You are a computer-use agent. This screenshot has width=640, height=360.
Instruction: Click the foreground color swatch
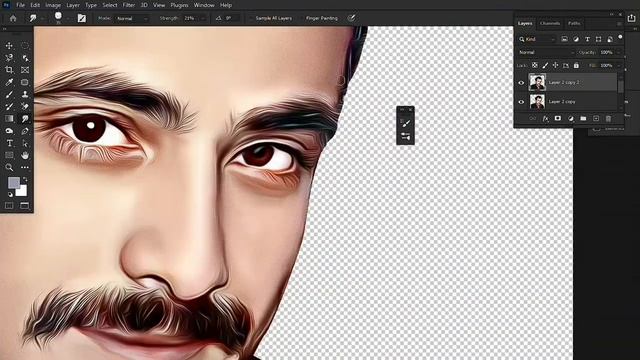[13, 182]
